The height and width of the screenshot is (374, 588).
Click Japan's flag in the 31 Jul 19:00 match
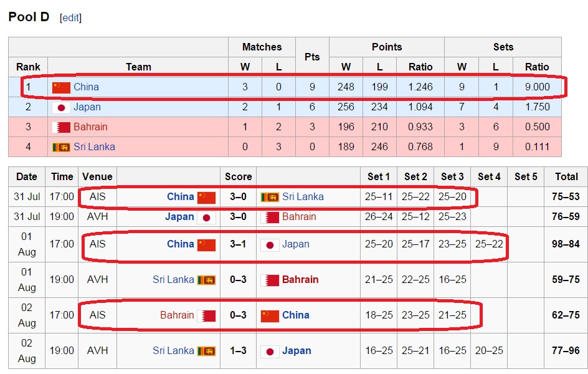click(206, 217)
